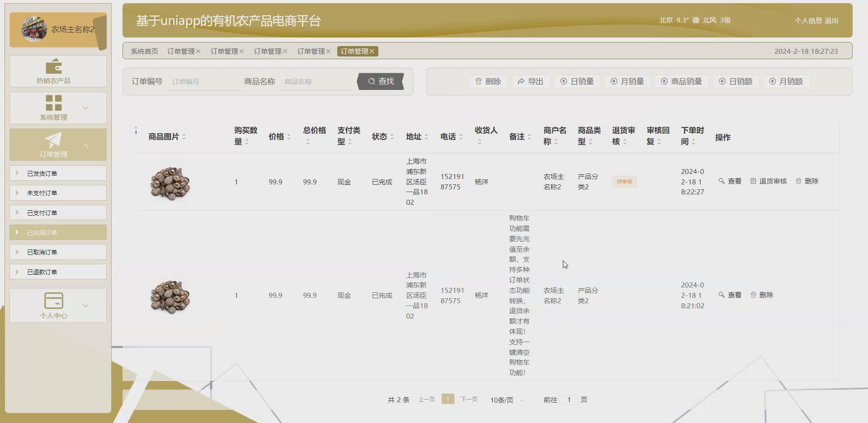Screen dimensions: 868x423
Task: Sort by 审核回复 column arrows
Action: tap(659, 142)
